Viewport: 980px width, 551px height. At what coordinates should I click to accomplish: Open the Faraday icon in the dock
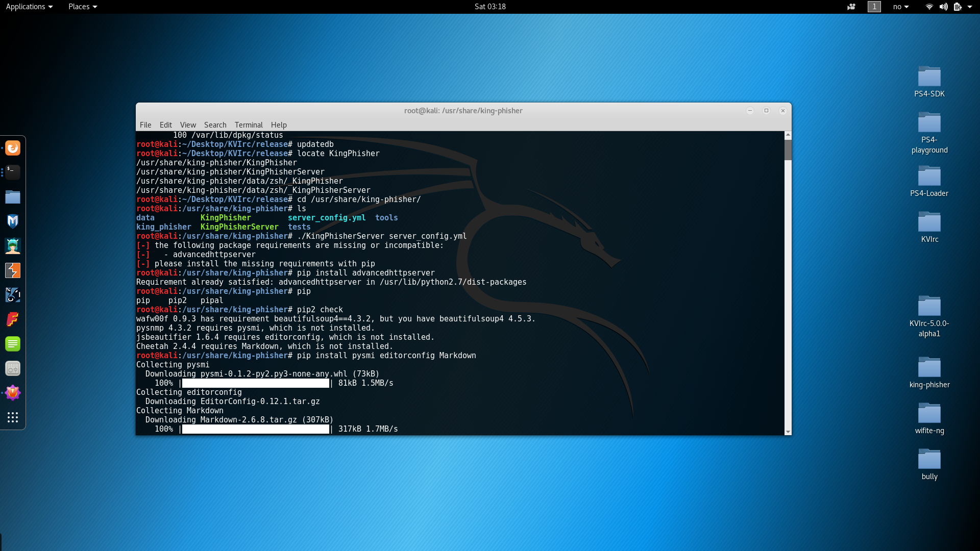[13, 319]
